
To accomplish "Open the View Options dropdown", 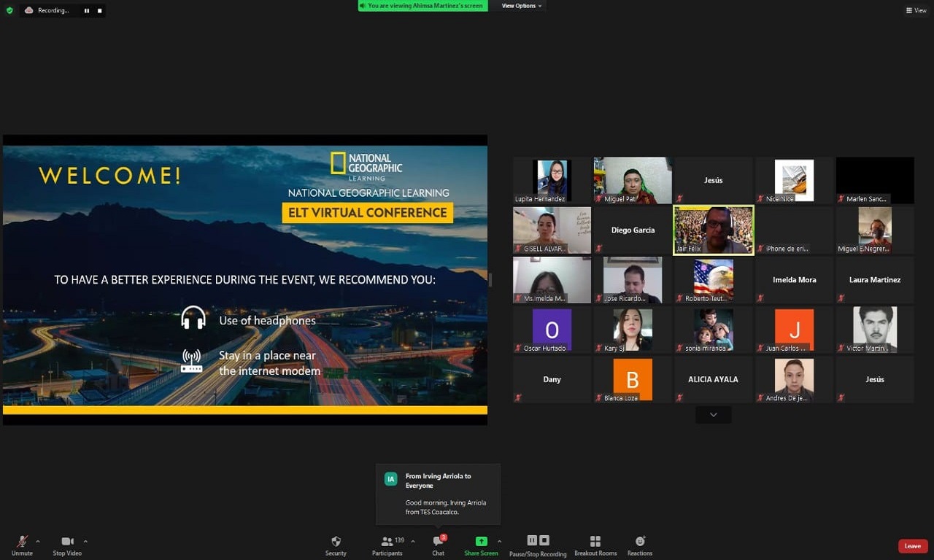I will pyautogui.click(x=522, y=6).
